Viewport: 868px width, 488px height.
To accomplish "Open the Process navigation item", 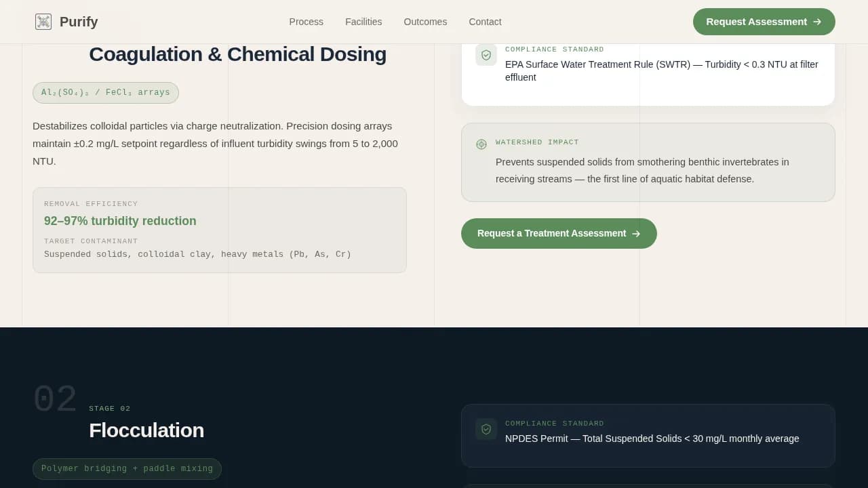I will pyautogui.click(x=306, y=22).
